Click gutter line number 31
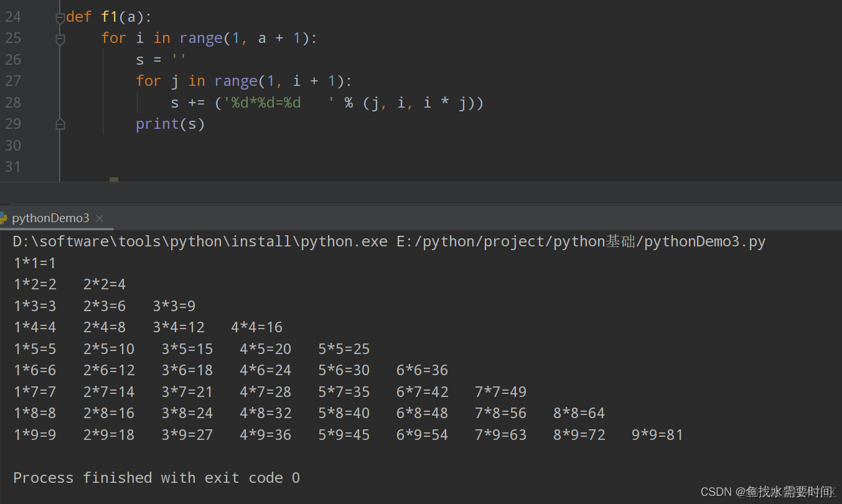 13,166
